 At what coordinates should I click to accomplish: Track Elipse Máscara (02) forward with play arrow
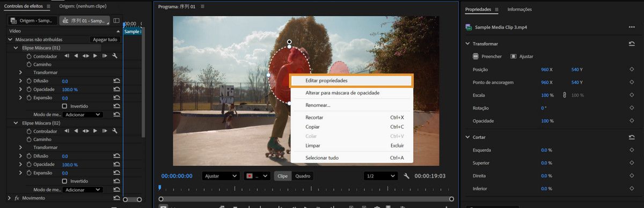(x=95, y=131)
